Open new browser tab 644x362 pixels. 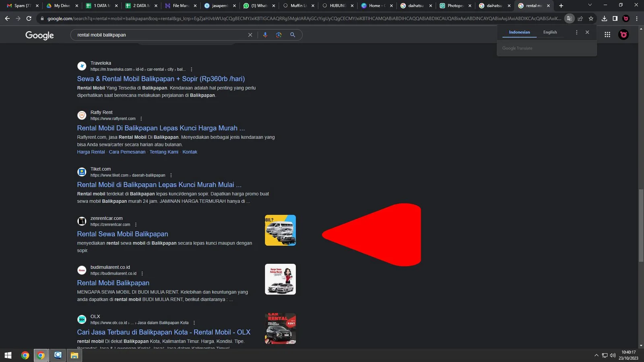point(561,6)
